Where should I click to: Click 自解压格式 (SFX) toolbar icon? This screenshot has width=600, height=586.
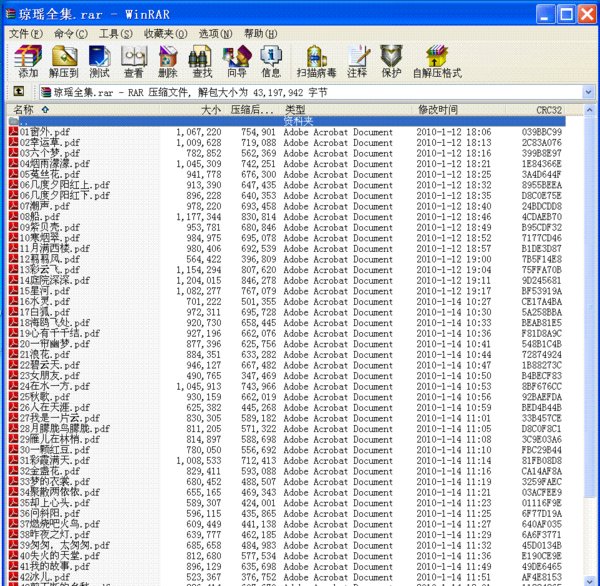437,61
